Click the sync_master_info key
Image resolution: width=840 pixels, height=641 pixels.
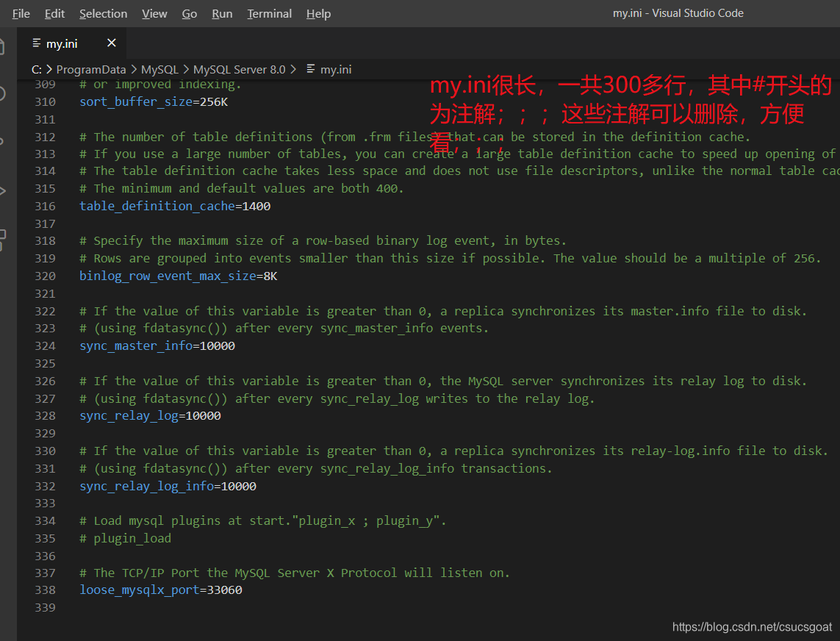point(135,346)
